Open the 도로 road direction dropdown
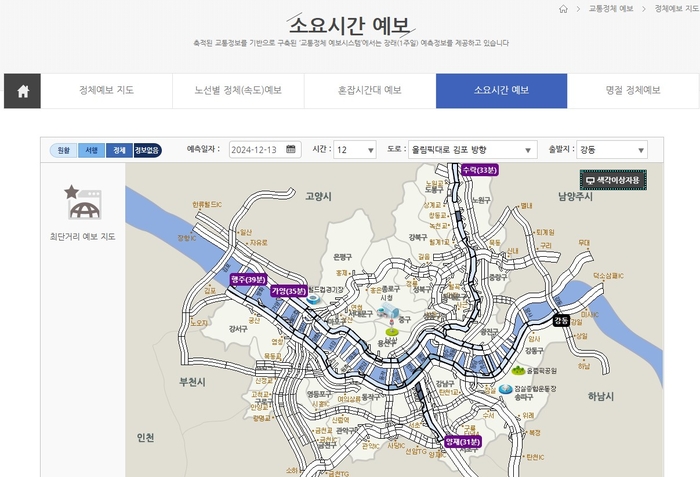This screenshot has width=700, height=477. click(473, 150)
